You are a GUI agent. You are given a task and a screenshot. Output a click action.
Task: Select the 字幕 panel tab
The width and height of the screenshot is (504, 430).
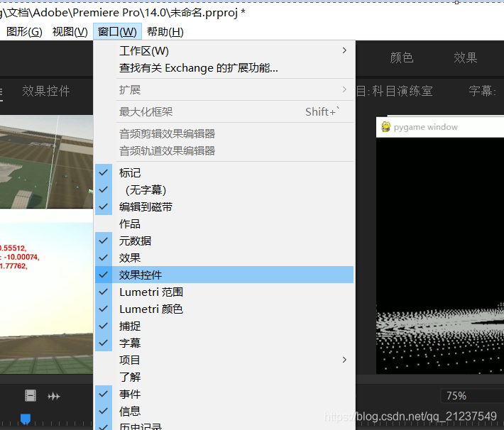[x=482, y=91]
